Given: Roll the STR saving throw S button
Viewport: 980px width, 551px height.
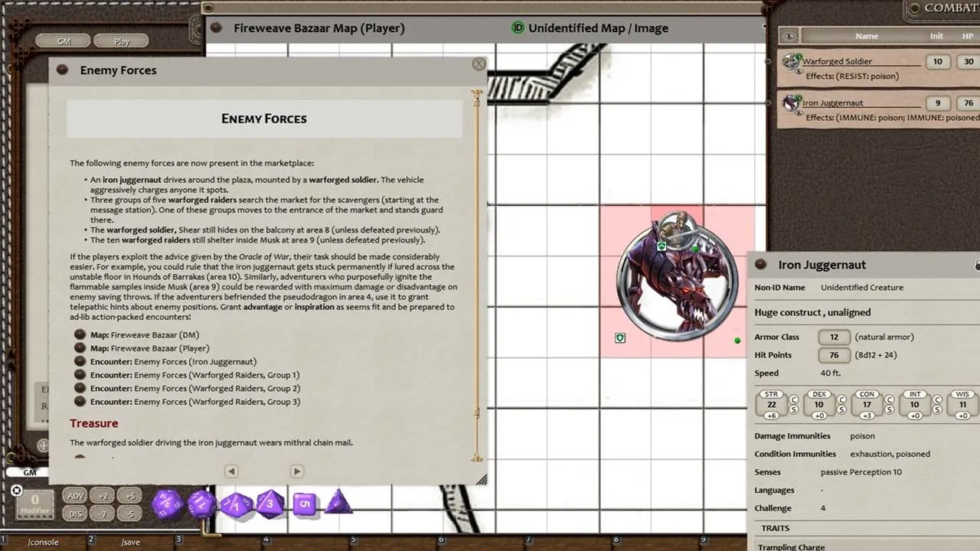Looking at the screenshot, I should coord(794,411).
